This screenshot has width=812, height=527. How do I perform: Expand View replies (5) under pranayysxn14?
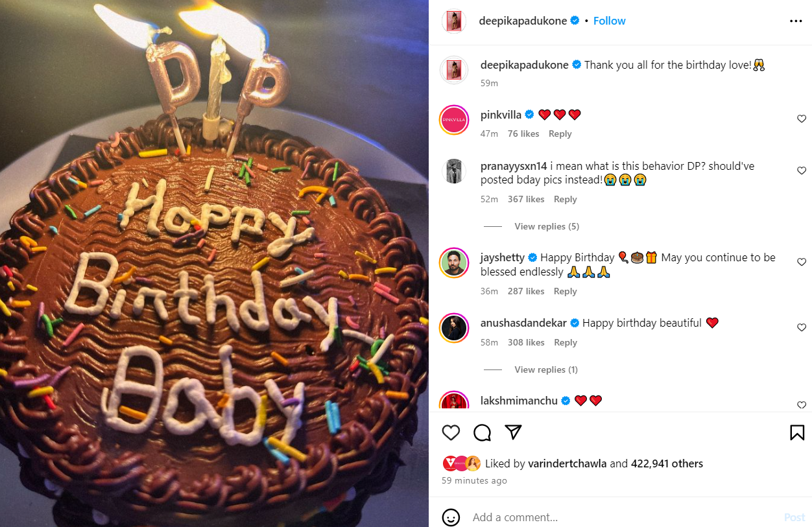coord(547,226)
